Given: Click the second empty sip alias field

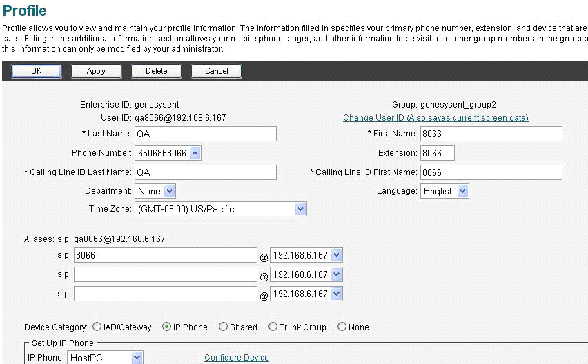Looking at the screenshot, I should pos(166,294).
